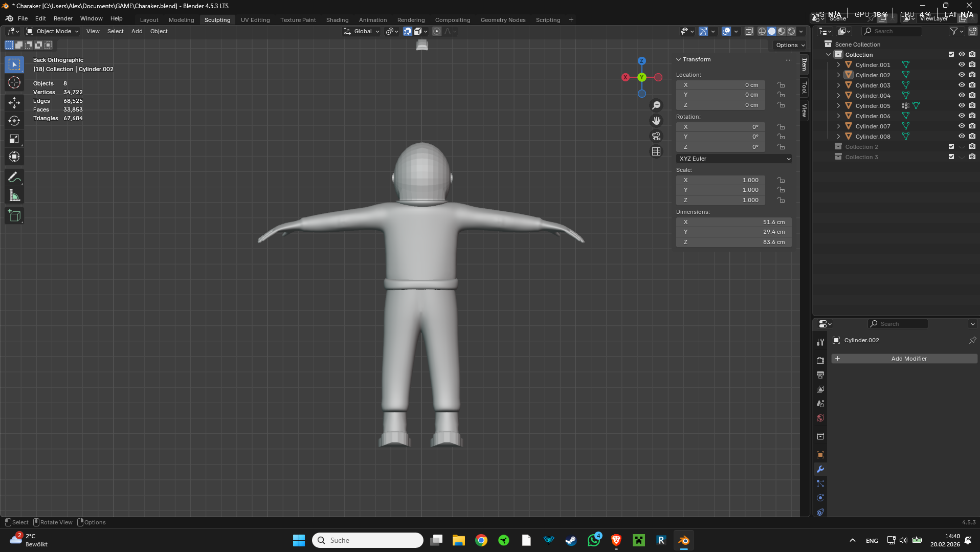Activate the Select Box tool
The width and height of the screenshot is (980, 552).
14,64
